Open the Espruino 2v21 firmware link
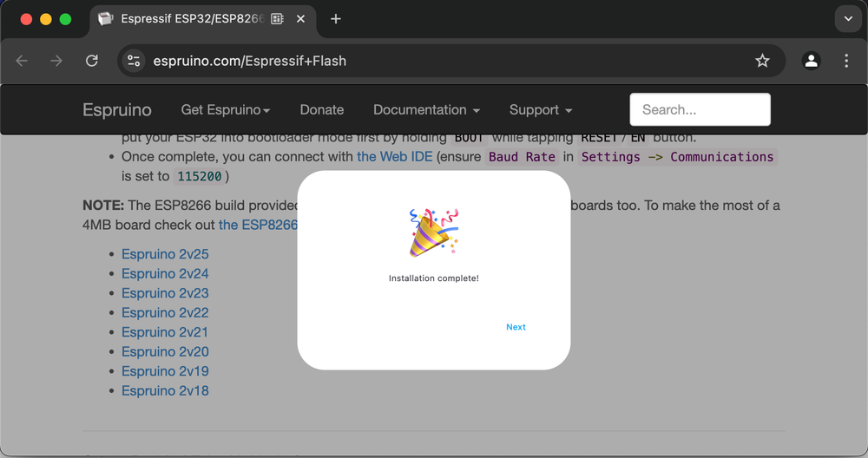The width and height of the screenshot is (868, 458). [x=165, y=332]
